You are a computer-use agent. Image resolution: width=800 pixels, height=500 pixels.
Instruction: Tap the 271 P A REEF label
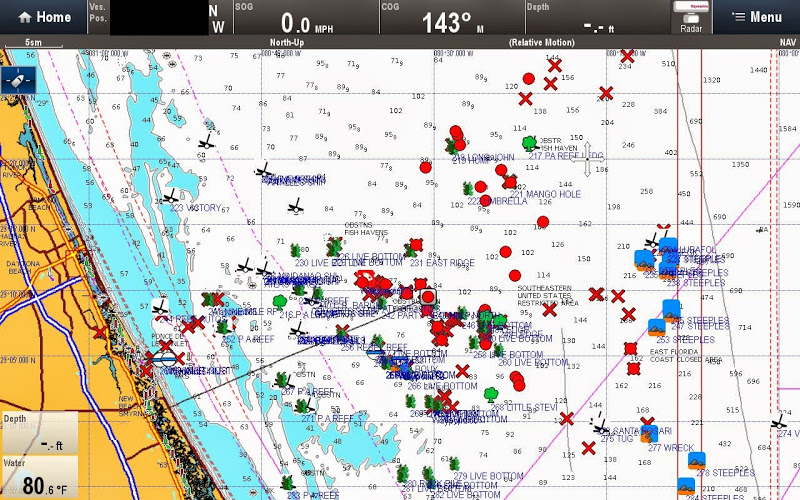coord(327,419)
